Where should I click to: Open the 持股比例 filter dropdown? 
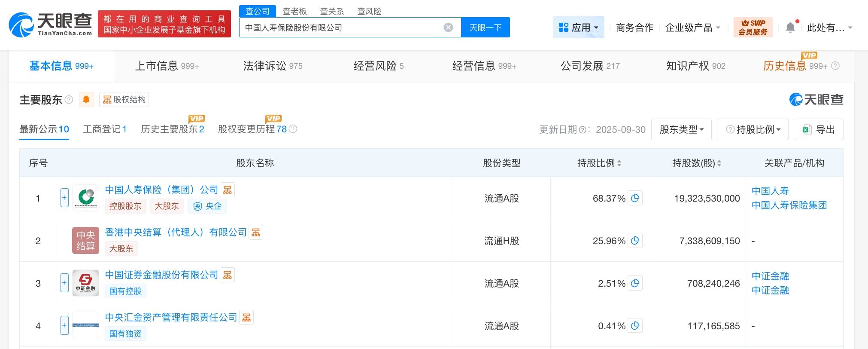[753, 129]
